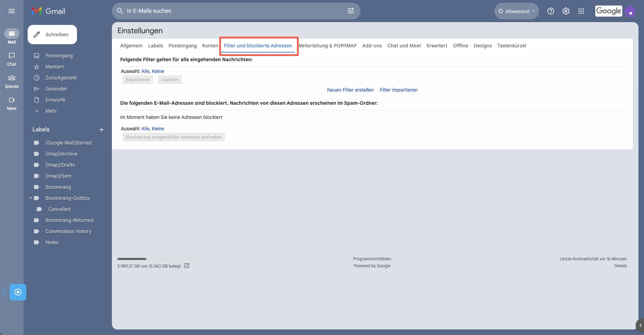The height and width of the screenshot is (335, 644).
Task: Open the Gmail help menu
Action: (551, 11)
